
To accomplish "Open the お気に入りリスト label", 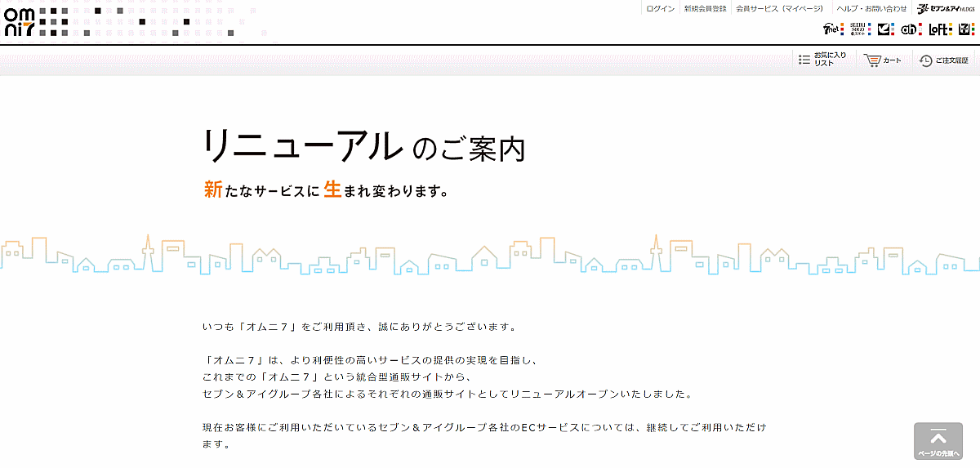I will tap(830, 60).
